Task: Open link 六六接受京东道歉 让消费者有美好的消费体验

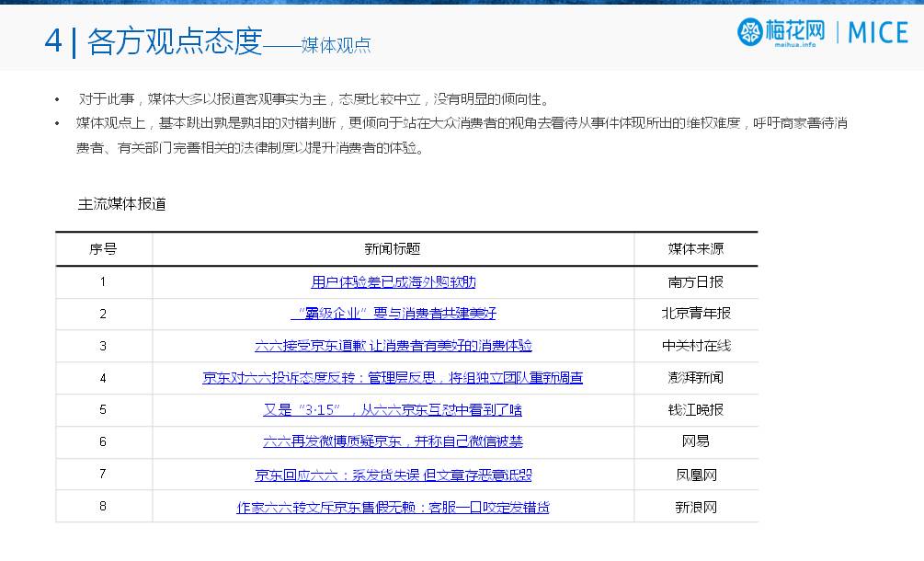Action: click(x=392, y=346)
